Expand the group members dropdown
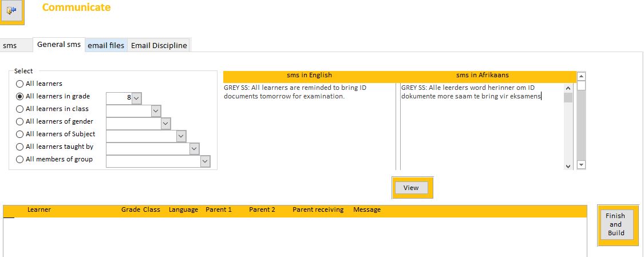This screenshot has height=257, width=644. pos(205,162)
